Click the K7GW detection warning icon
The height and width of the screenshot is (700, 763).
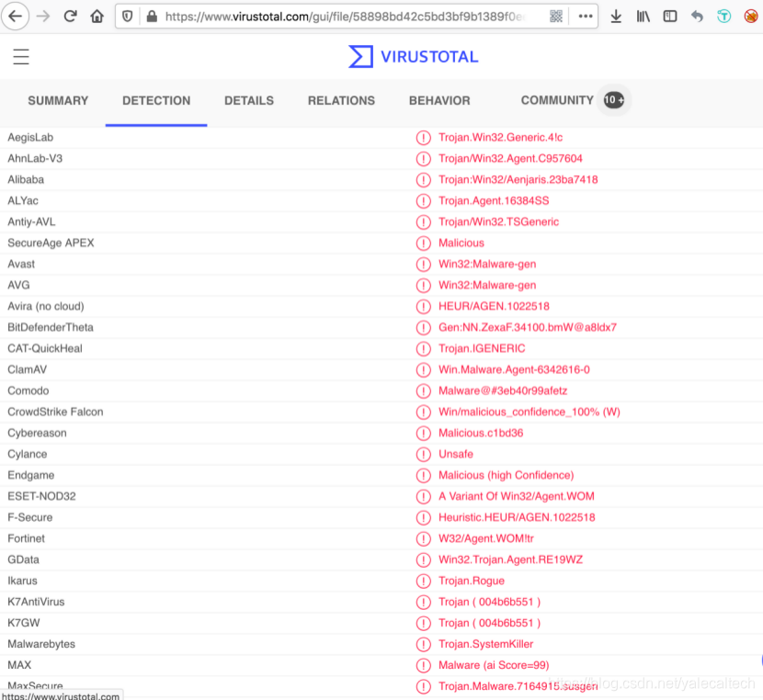424,623
